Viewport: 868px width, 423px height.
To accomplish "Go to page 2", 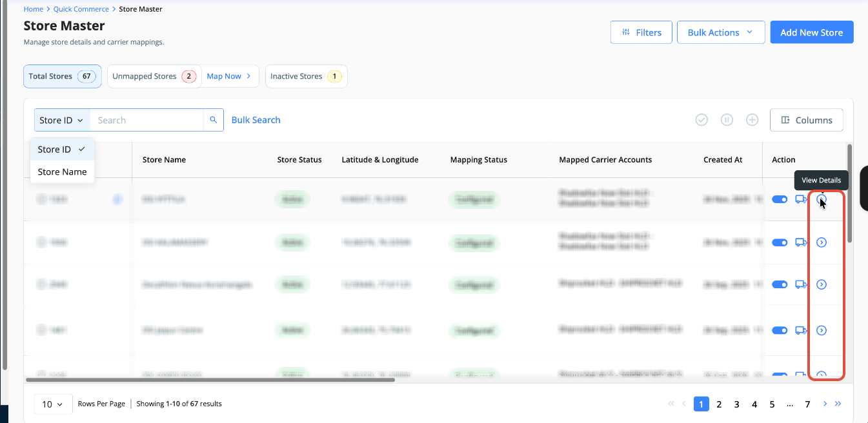I will [x=719, y=404].
